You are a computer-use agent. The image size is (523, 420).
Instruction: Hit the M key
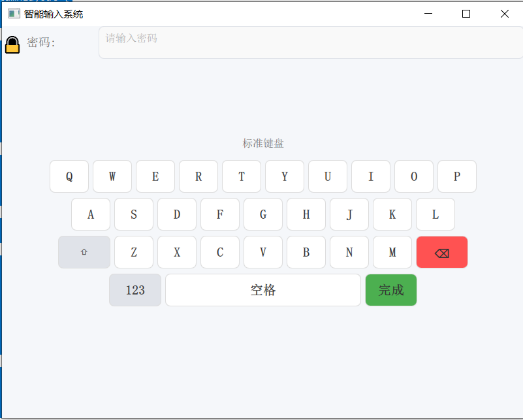click(392, 252)
